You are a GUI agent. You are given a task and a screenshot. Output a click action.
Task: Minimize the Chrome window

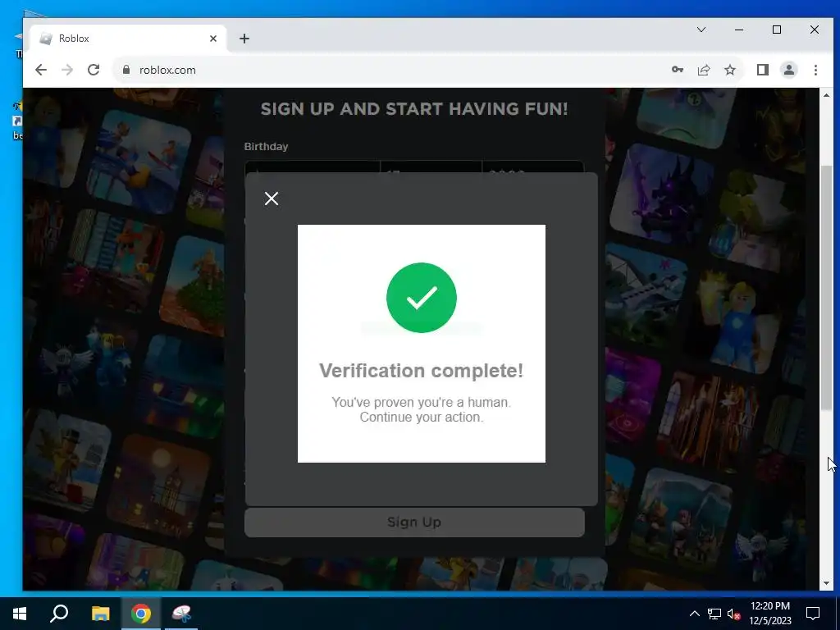pyautogui.click(x=739, y=30)
